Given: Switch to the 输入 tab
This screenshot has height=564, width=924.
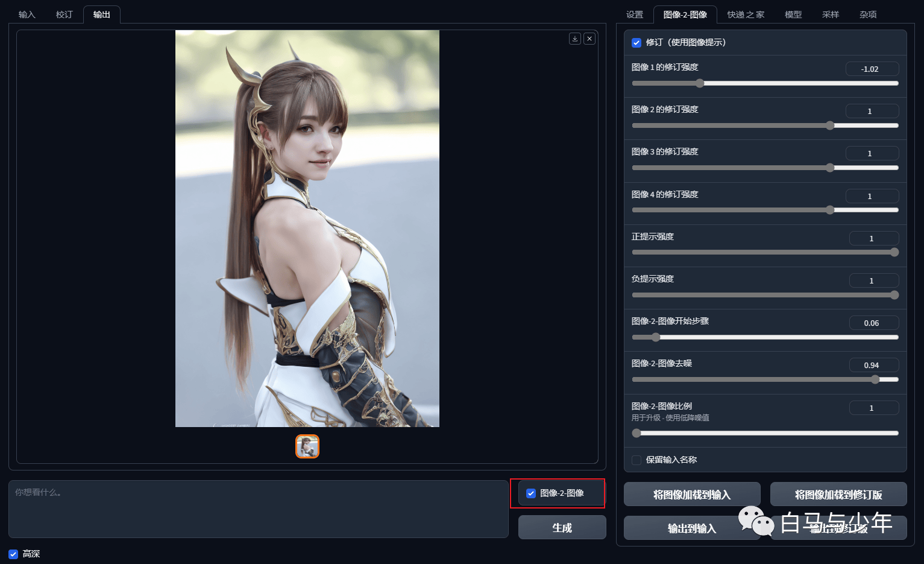Looking at the screenshot, I should point(27,14).
